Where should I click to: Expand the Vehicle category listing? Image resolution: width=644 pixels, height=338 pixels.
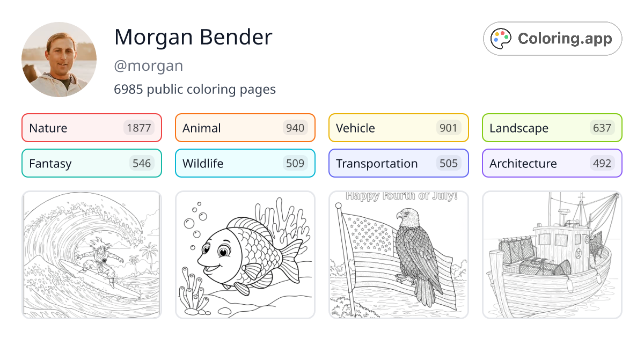coord(398,128)
